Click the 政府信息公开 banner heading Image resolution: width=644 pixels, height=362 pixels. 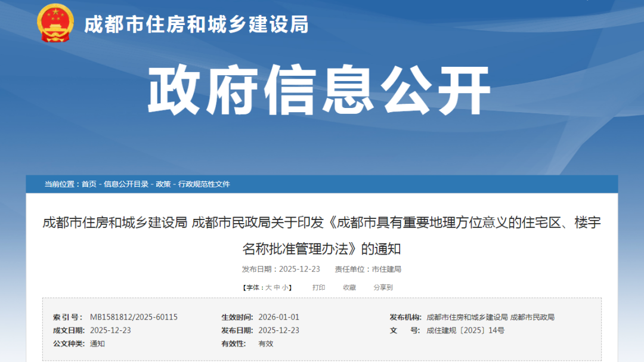tap(319, 90)
